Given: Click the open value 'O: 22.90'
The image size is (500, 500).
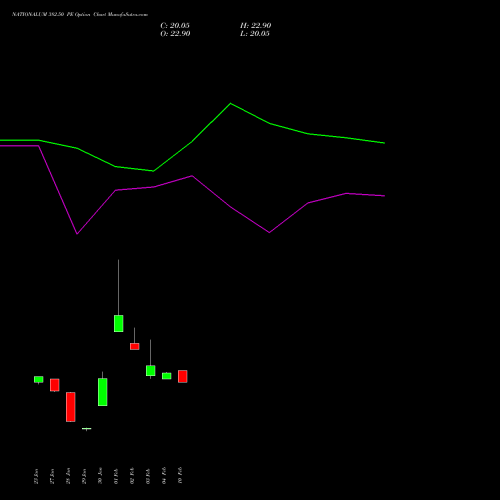Looking at the screenshot, I should coord(175,34).
